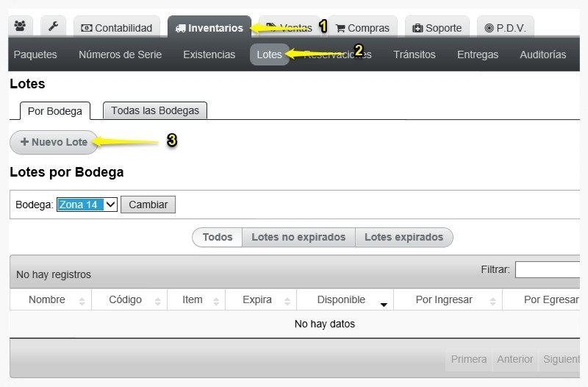Sort table by Código column
This screenshot has width=588, height=387.
click(x=129, y=299)
